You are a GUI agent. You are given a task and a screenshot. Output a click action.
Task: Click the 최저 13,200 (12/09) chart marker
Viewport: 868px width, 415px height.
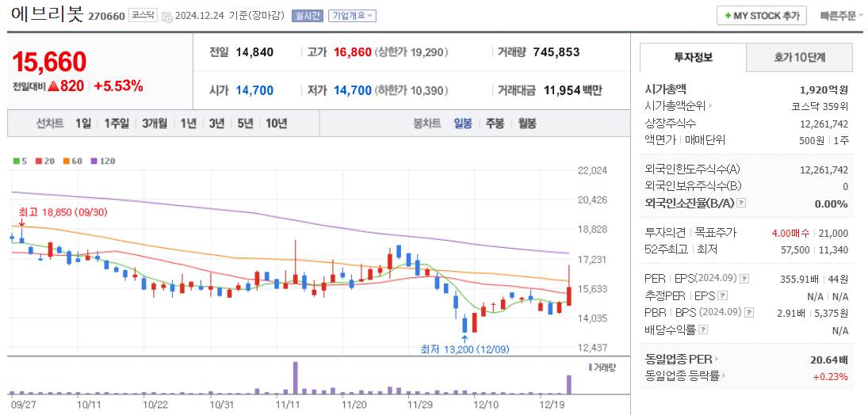click(x=465, y=349)
